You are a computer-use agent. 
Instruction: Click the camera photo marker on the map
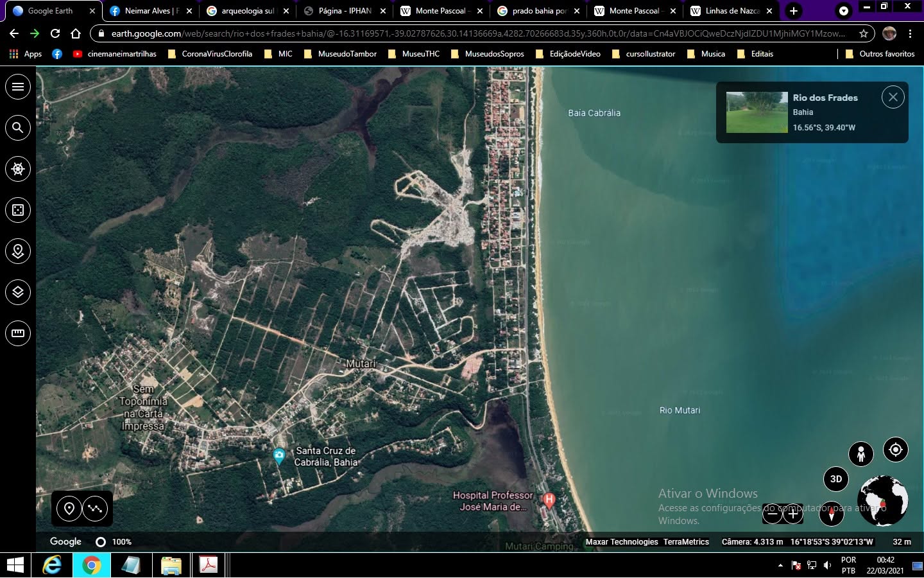pos(278,456)
